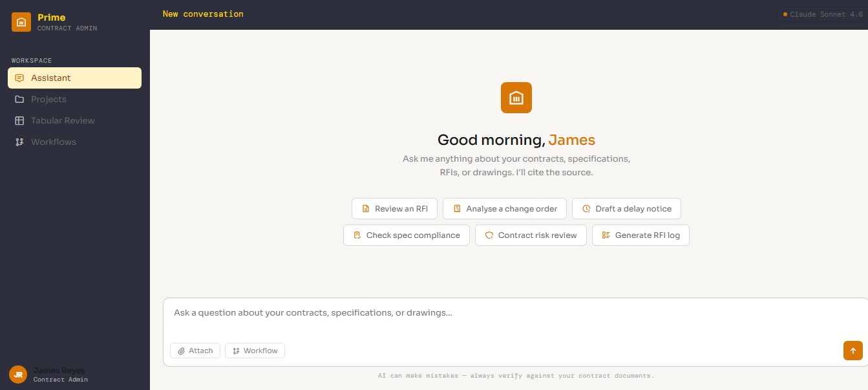Image resolution: width=868 pixels, height=390 pixels.
Task: Click the Attach button
Action: point(195,351)
